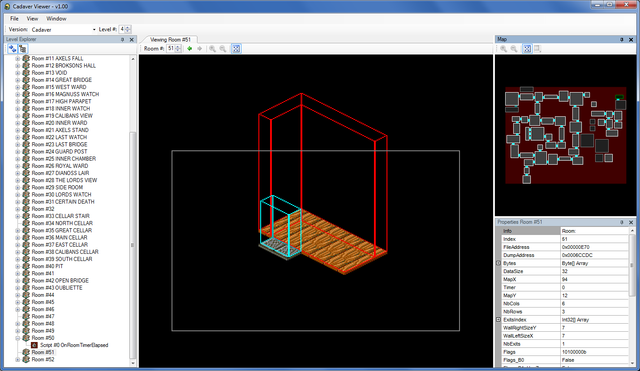Click the second Level Explorer tree-view icon

tap(23, 49)
